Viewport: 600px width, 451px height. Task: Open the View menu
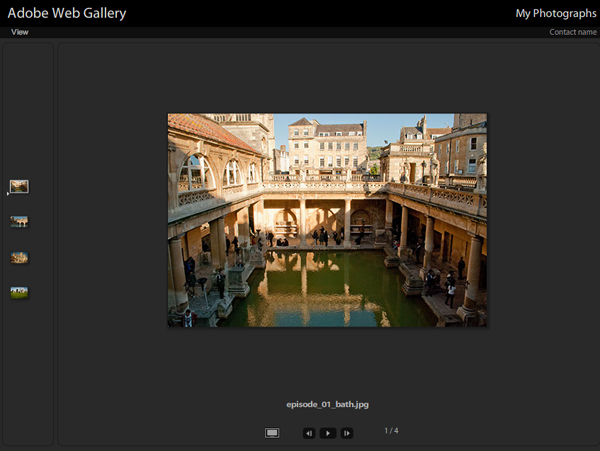click(x=20, y=32)
